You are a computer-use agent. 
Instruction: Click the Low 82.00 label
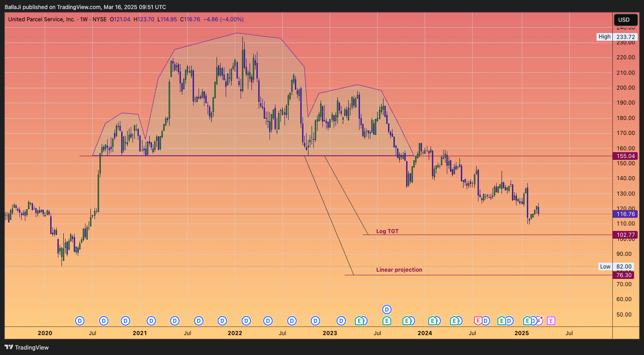(x=616, y=267)
